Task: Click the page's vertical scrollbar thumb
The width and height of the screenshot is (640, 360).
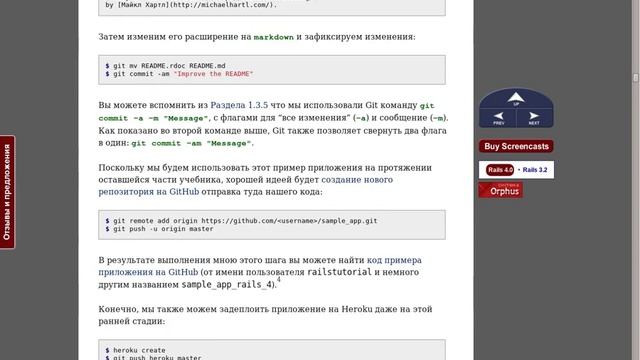Action: 636,78
